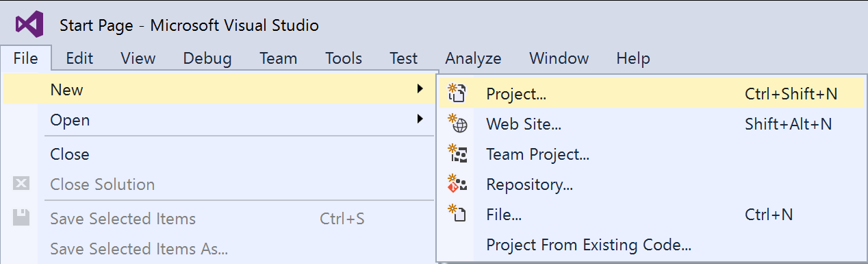Open the Edit menu
This screenshot has height=264, width=868.
coord(79,58)
